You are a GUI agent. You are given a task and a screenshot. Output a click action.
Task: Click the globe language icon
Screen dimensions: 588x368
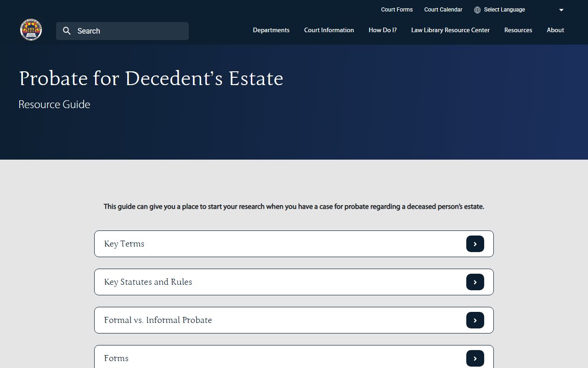[477, 10]
